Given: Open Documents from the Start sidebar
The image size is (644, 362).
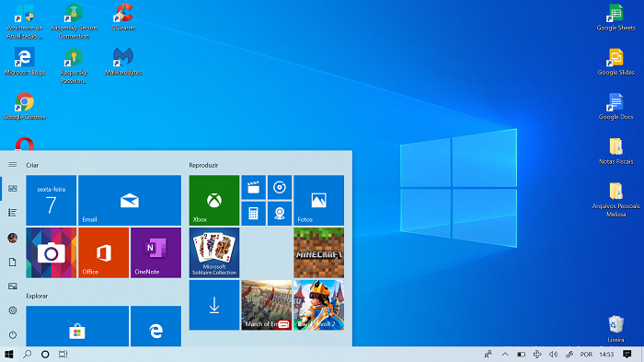Looking at the screenshot, I should tap(13, 262).
